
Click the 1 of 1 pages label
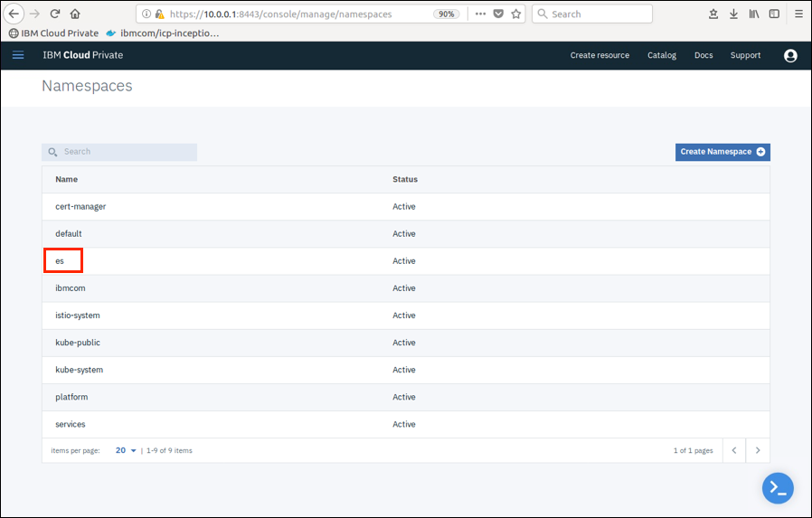[693, 451]
